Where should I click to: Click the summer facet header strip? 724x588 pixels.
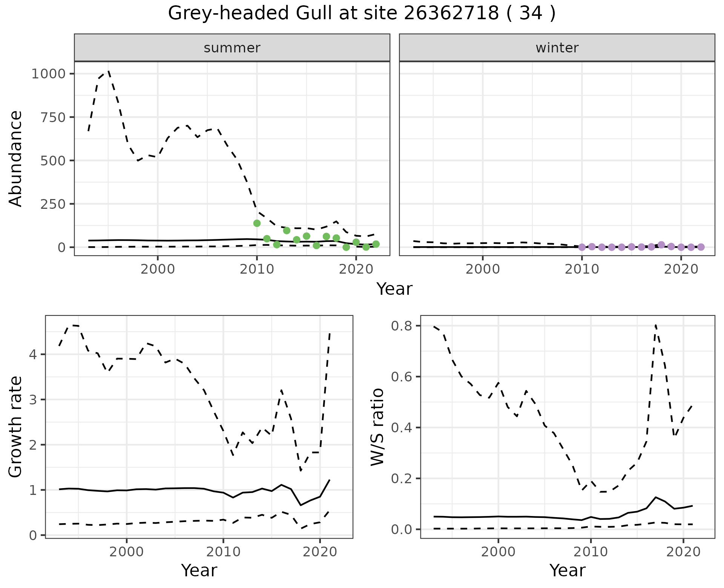tap(232, 48)
